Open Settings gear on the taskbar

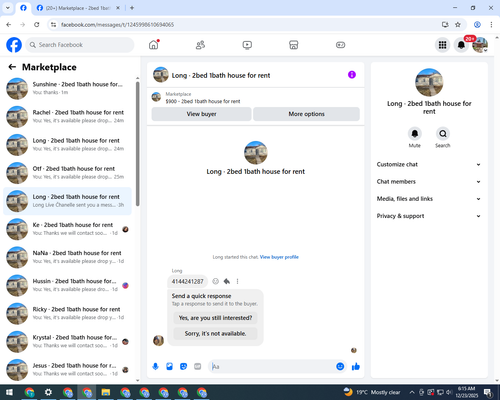48,392
